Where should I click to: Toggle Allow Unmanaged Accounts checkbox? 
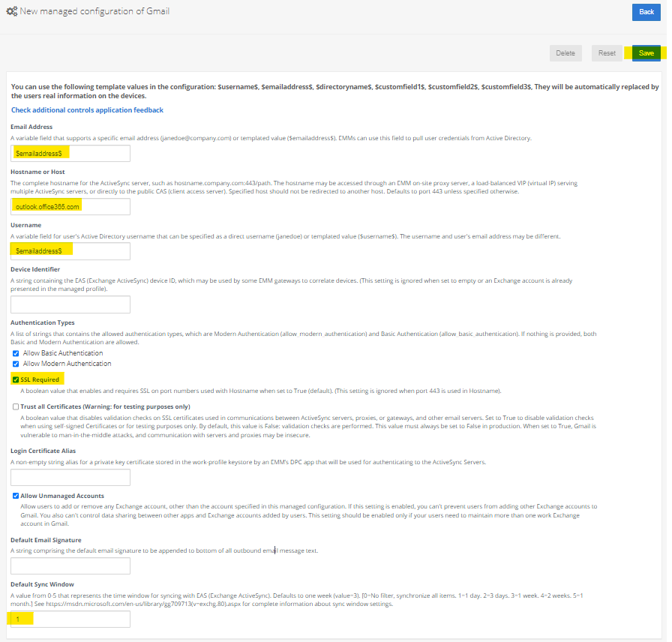16,496
